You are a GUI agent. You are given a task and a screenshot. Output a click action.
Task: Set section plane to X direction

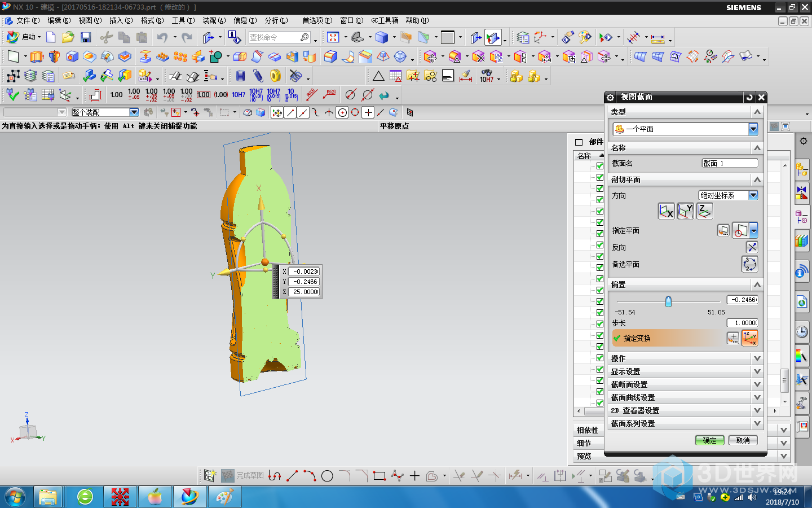pyautogui.click(x=667, y=211)
